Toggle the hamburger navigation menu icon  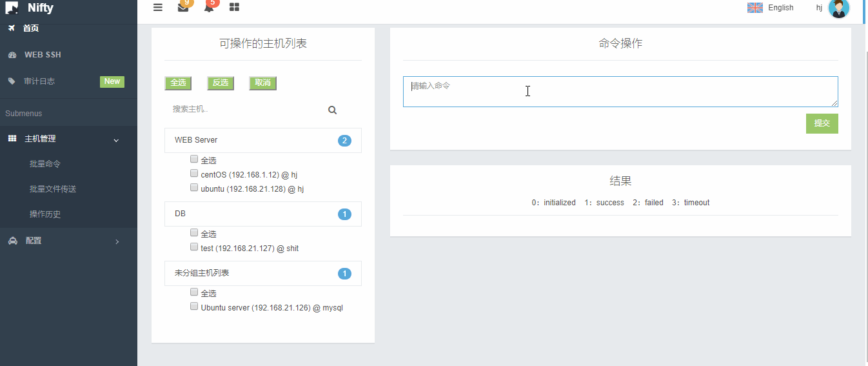(x=158, y=7)
